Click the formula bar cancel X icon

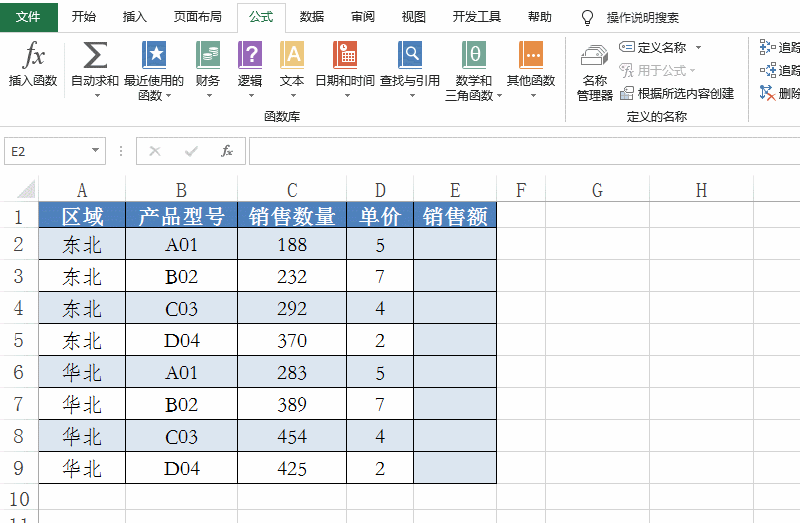[155, 151]
